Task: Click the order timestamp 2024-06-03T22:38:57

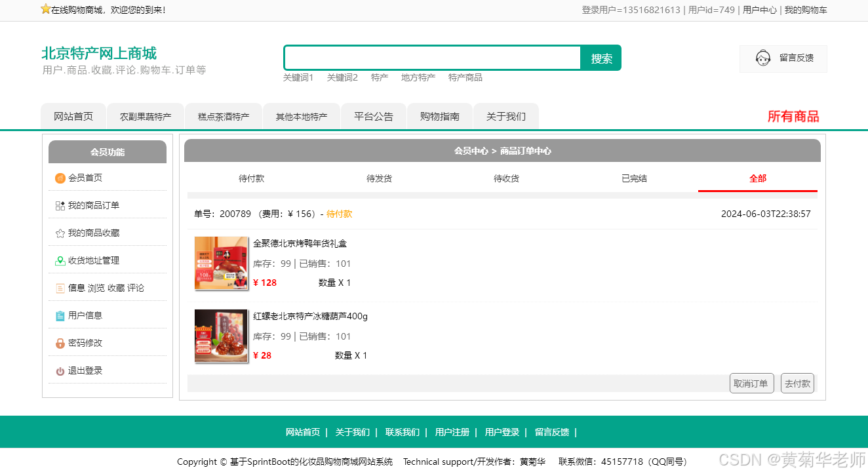Action: click(x=766, y=214)
